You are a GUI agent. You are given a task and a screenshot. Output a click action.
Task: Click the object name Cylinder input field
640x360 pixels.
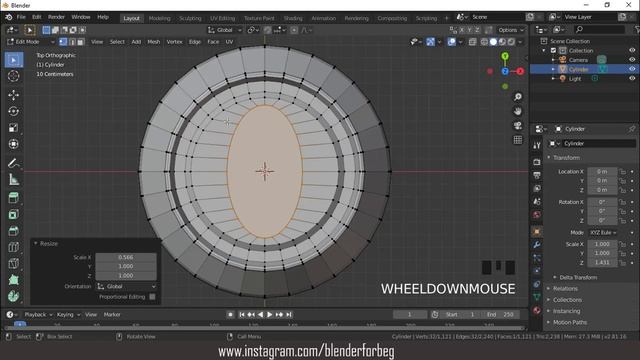(598, 144)
